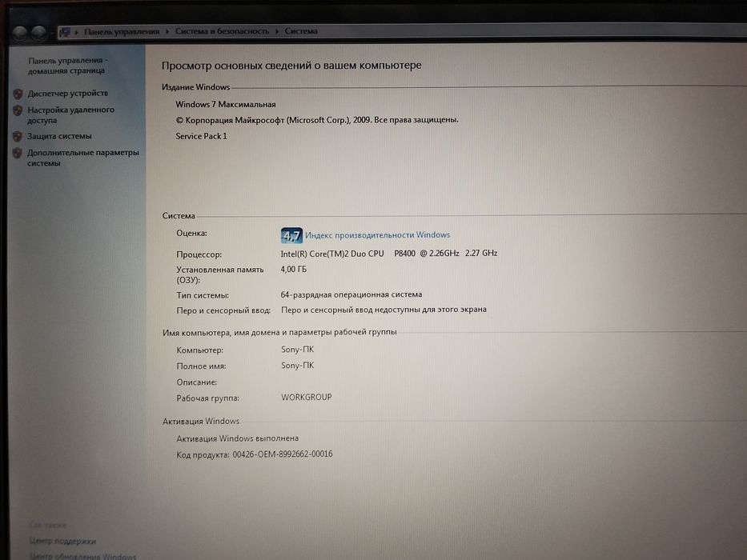This screenshot has height=560, width=747.
Task: Click the 4,00 ГБ memory value
Action: (294, 269)
